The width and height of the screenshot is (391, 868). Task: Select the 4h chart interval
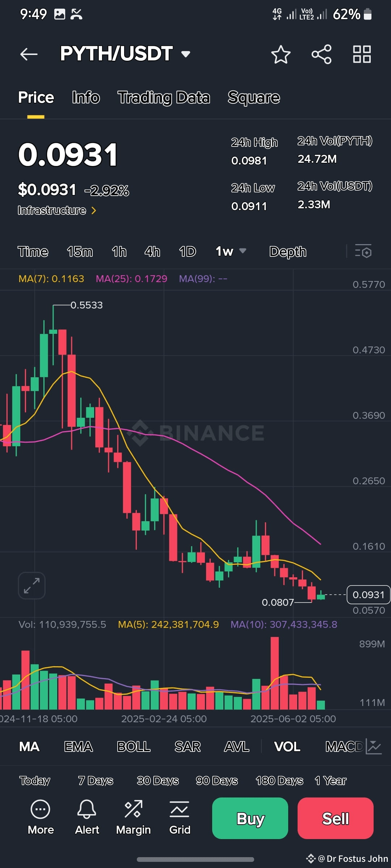point(152,251)
